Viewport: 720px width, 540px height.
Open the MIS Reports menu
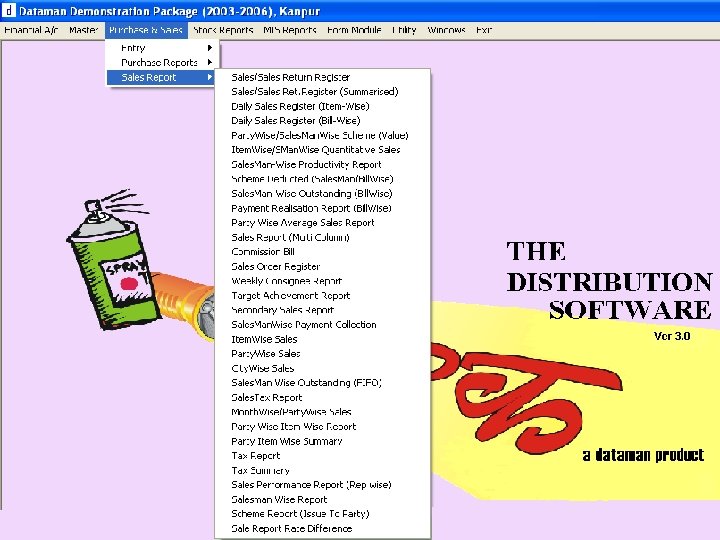pos(290,30)
